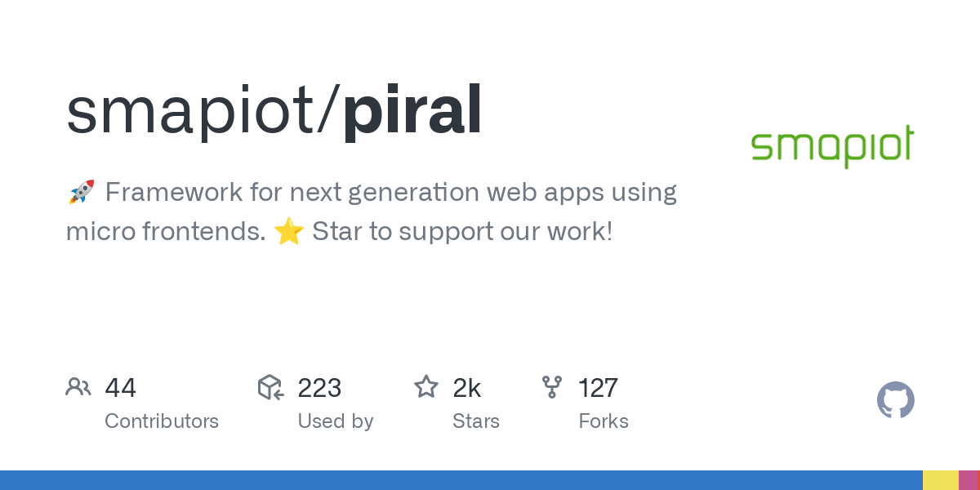
Task: Click the 223 used by count
Action: (x=319, y=388)
